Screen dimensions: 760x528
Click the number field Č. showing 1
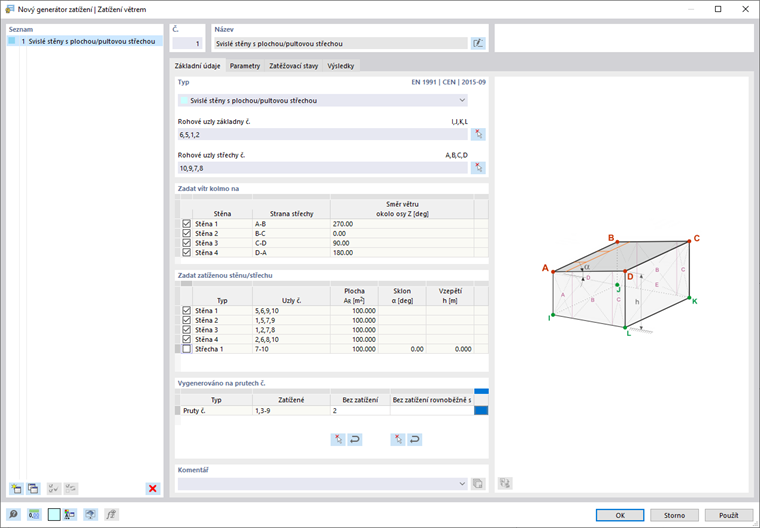click(x=187, y=43)
